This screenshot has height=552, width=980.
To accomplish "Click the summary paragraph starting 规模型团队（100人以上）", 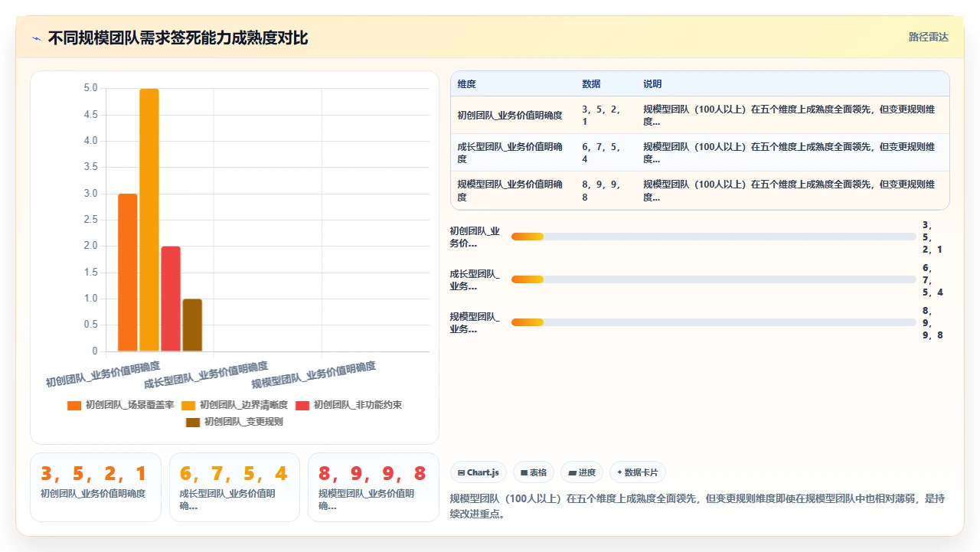I will [x=697, y=506].
